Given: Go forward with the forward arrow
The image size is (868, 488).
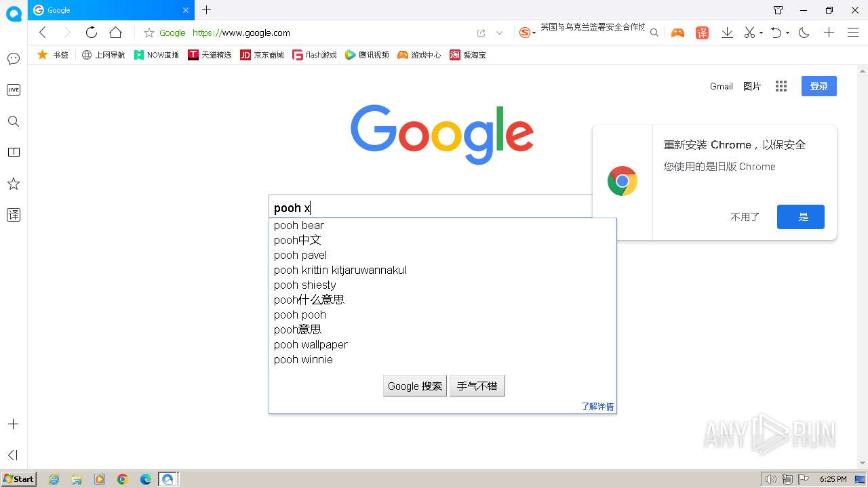Looking at the screenshot, I should 66,33.
